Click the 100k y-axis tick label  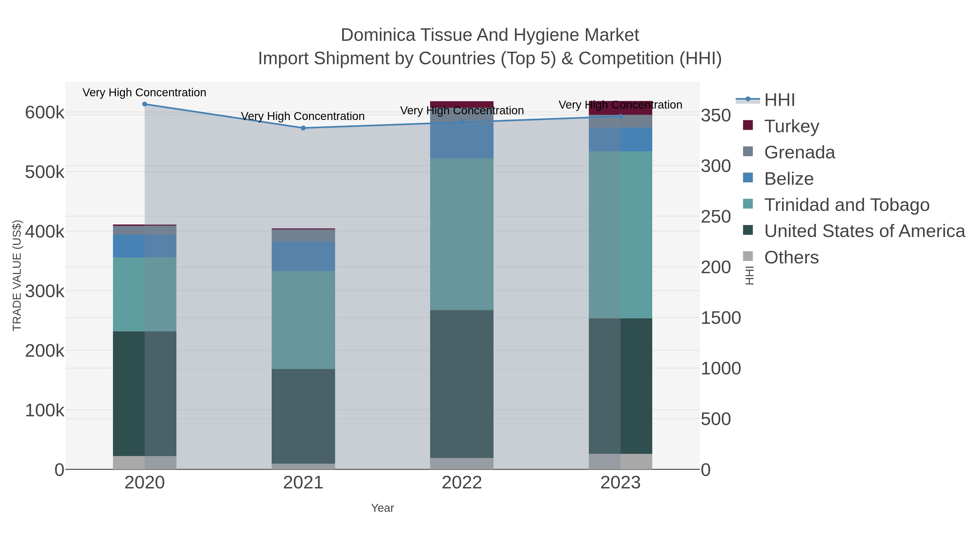pyautogui.click(x=45, y=410)
